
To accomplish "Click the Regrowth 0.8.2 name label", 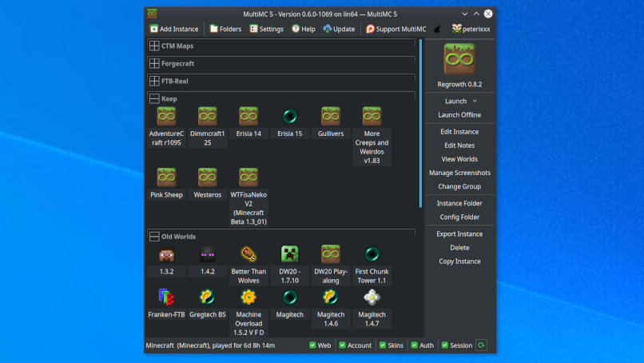I will pos(459,84).
